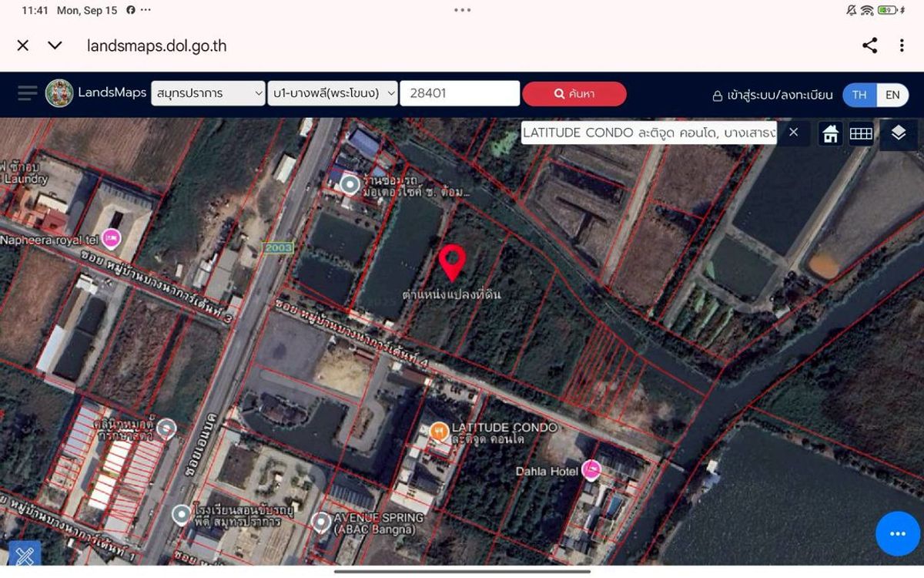Click the LATITUDE CONDO restaurant marker

pos(440,431)
